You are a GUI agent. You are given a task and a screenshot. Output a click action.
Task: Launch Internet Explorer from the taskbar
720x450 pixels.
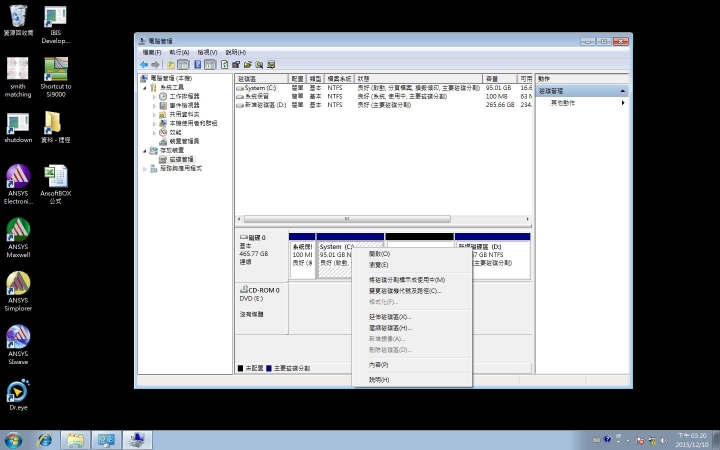click(45, 440)
